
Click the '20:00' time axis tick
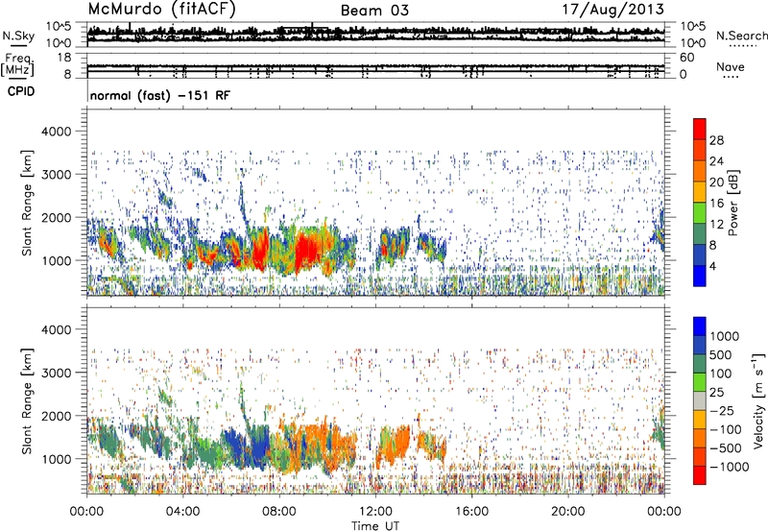[567, 512]
